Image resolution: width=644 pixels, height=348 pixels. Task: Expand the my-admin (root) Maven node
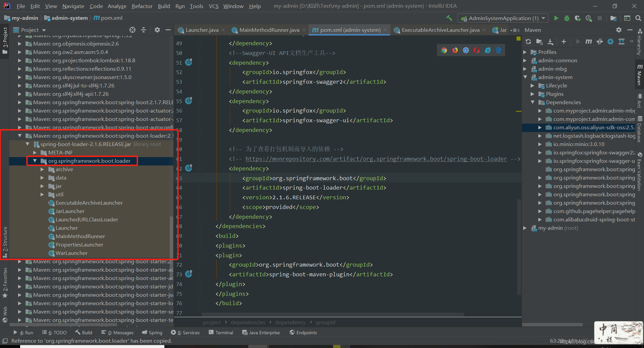(x=525, y=228)
